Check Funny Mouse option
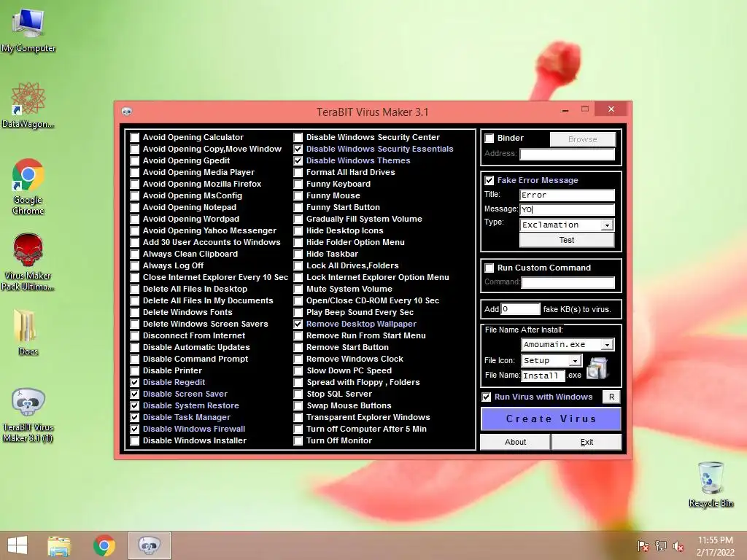The image size is (747, 560). point(298,195)
